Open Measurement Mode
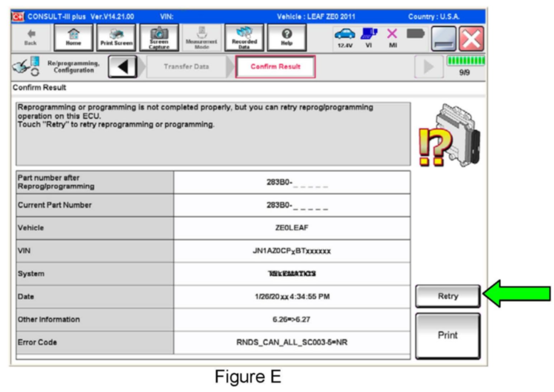554x392 pixels. tap(202, 38)
